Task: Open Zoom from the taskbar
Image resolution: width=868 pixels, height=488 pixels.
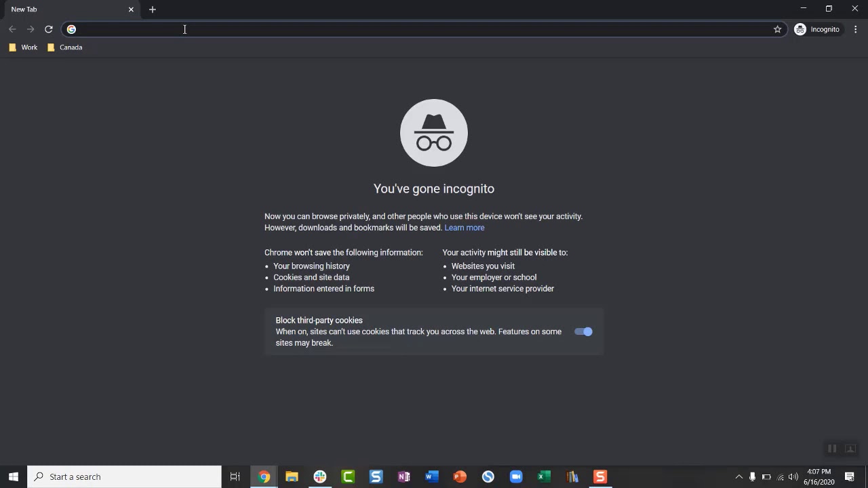Action: (516, 476)
